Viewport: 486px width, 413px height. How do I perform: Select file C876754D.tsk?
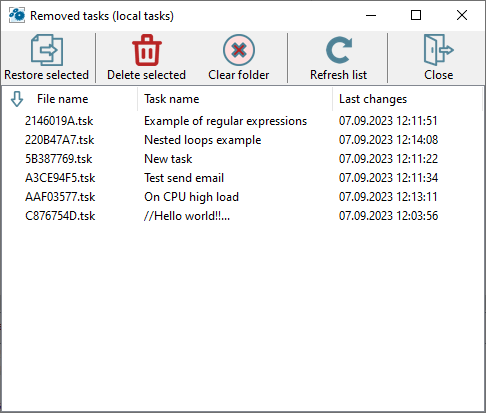[60, 216]
